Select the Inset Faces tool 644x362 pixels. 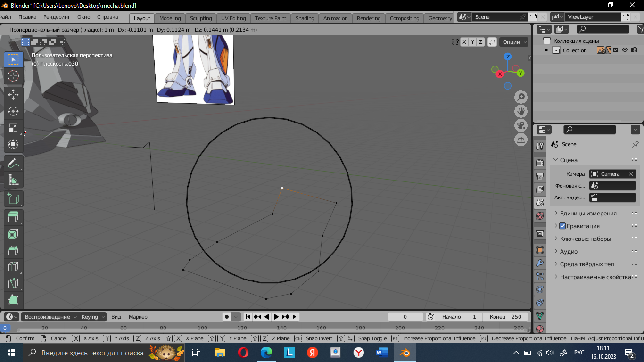13,234
